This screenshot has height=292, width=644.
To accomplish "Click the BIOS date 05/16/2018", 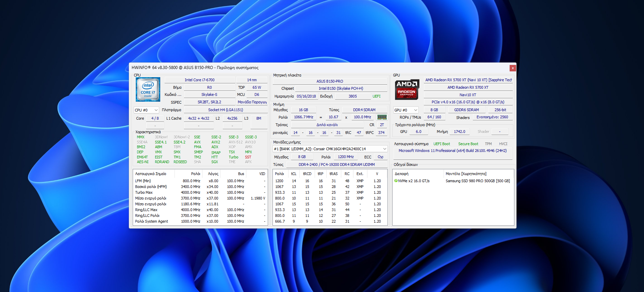I will point(306,96).
